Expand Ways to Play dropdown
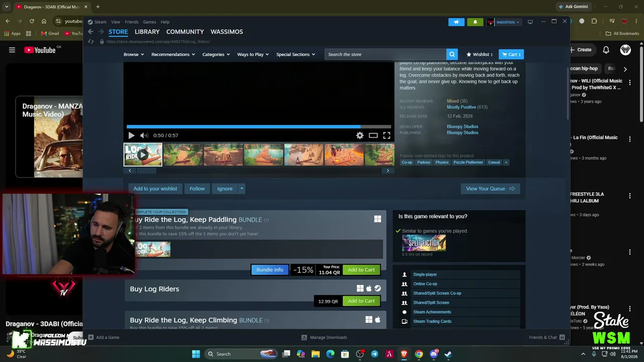This screenshot has height=362, width=644. point(253,54)
